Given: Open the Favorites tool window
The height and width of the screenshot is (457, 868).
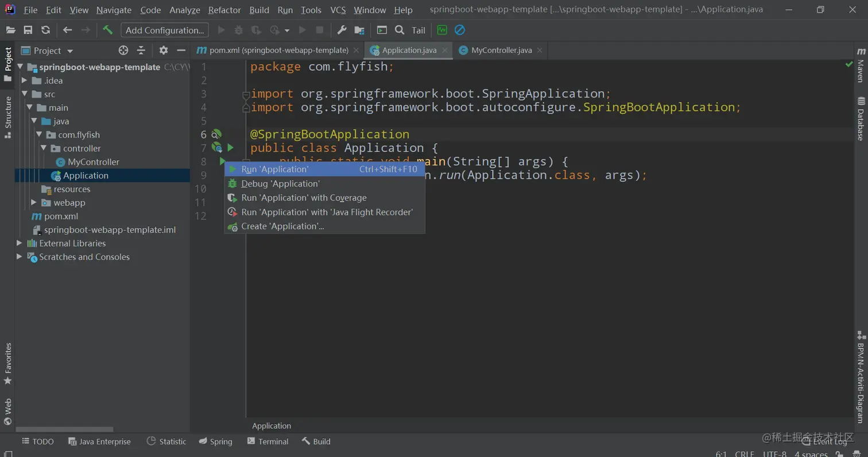Looking at the screenshot, I should pyautogui.click(x=8, y=363).
